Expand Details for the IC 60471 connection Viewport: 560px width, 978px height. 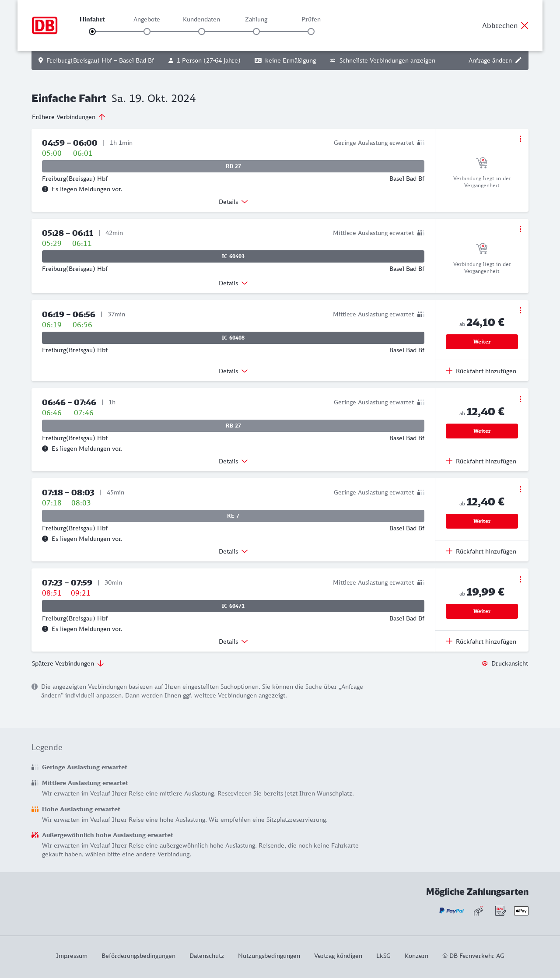click(x=233, y=641)
